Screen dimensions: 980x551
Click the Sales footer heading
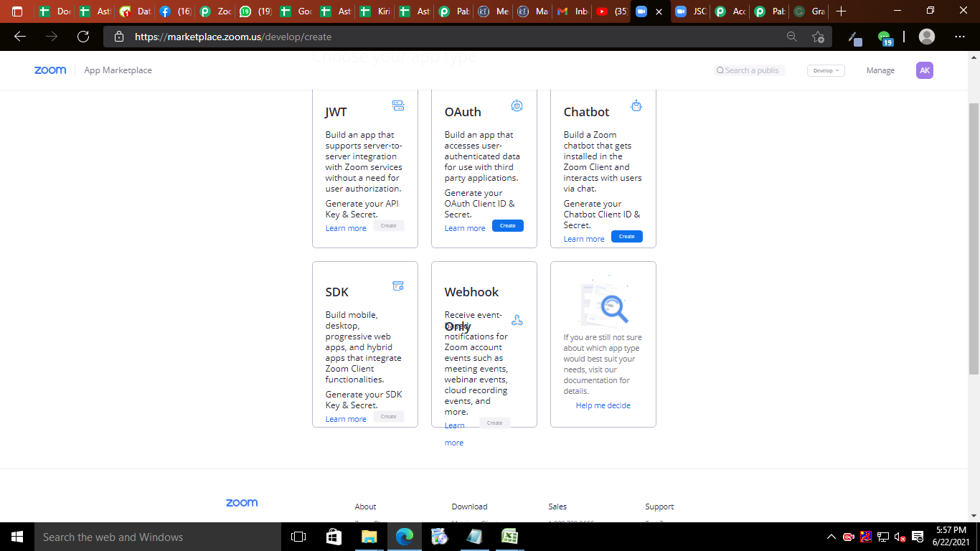(x=557, y=507)
